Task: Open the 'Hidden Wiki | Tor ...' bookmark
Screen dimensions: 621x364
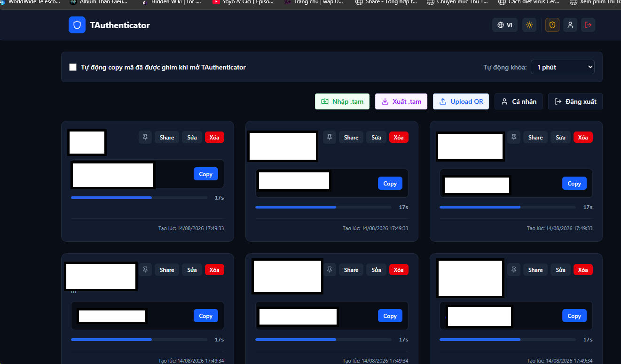Action: [172, 2]
